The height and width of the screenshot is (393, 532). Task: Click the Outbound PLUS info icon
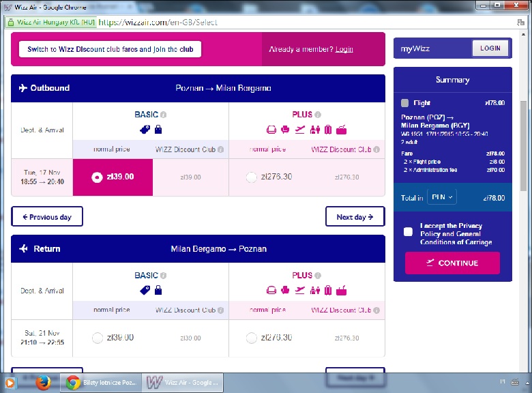click(318, 115)
